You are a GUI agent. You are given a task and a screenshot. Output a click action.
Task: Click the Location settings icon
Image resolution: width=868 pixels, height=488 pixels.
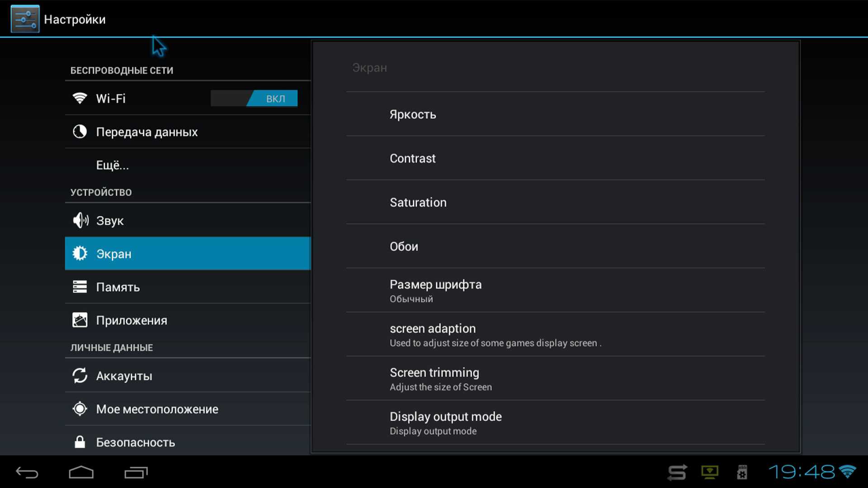80,409
